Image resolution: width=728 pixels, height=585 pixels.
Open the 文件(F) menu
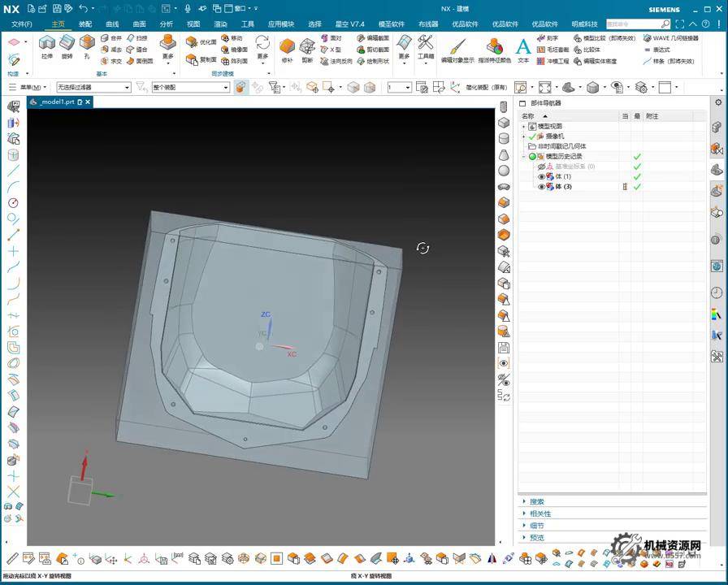coord(21,24)
